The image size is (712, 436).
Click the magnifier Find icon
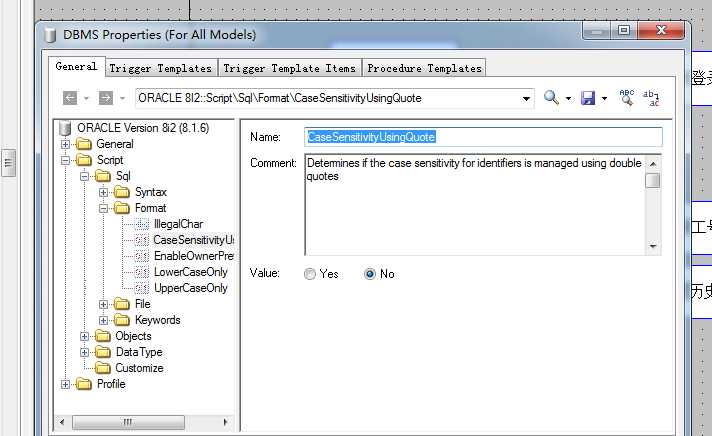coord(551,98)
